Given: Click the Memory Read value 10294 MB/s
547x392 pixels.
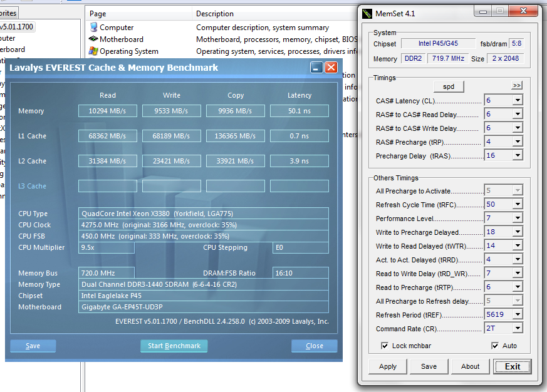Looking at the screenshot, I should coord(107,111).
